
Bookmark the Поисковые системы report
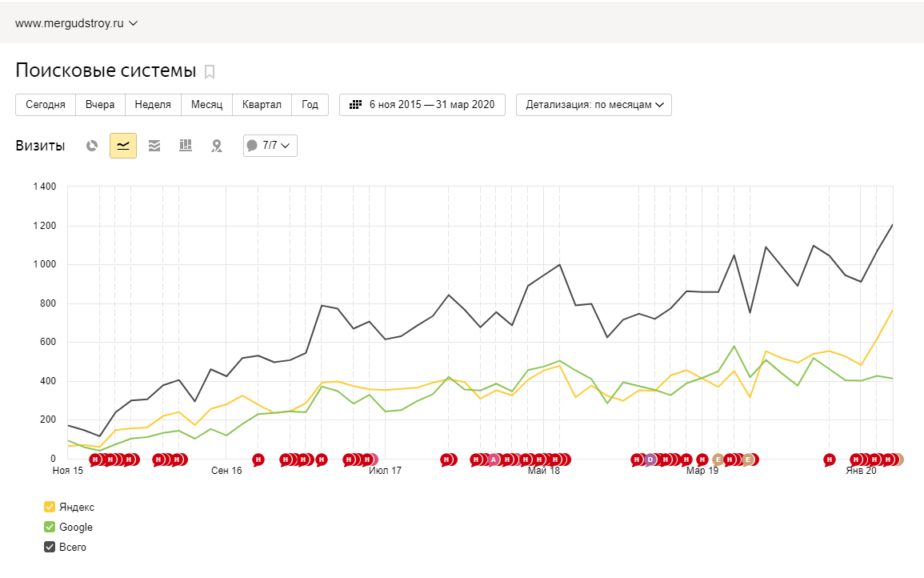pos(210,72)
